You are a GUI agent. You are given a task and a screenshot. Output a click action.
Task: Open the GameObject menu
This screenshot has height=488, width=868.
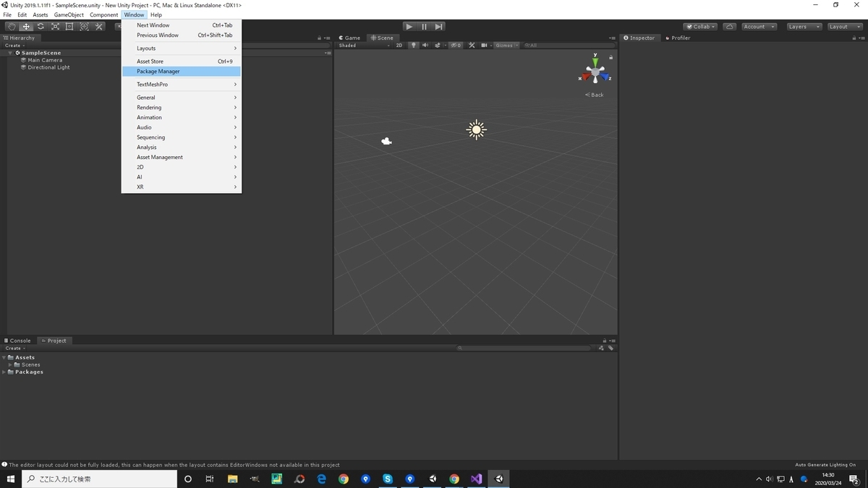69,14
